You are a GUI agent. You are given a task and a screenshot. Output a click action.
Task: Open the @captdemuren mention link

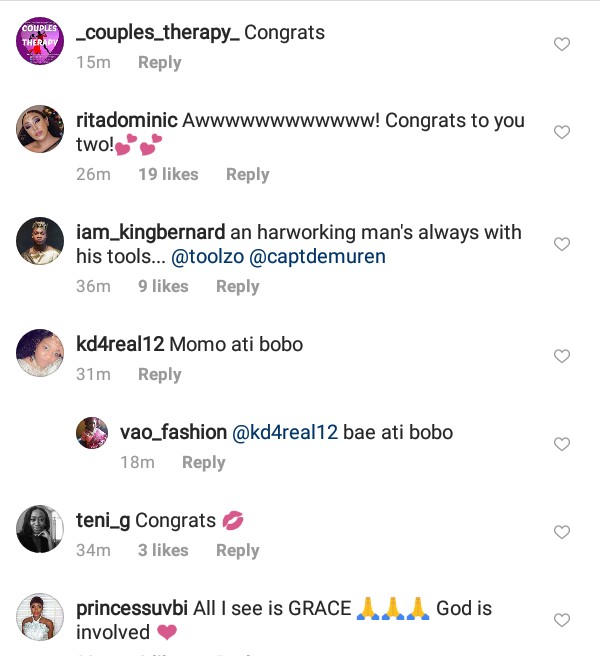click(x=315, y=257)
